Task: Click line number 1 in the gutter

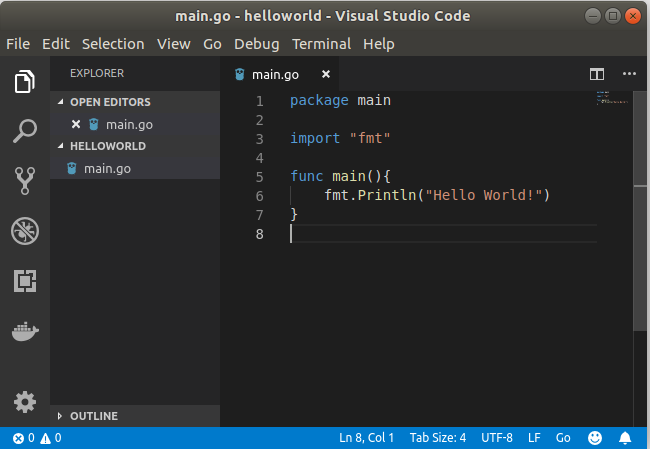Action: (x=260, y=101)
